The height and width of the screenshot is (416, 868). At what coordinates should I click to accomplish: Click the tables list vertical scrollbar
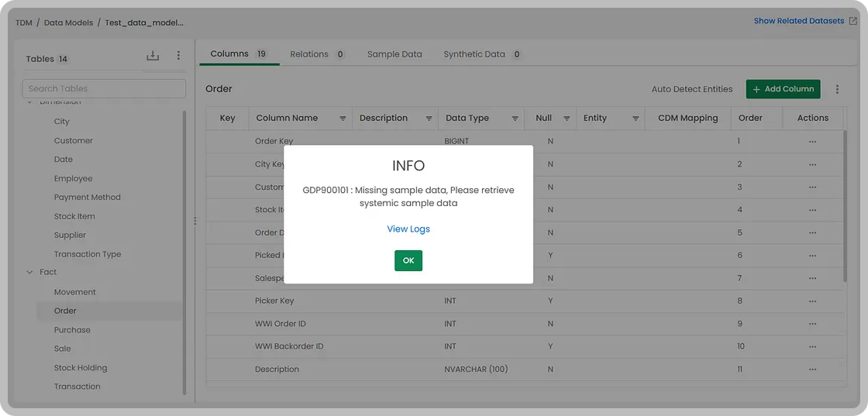(x=184, y=253)
